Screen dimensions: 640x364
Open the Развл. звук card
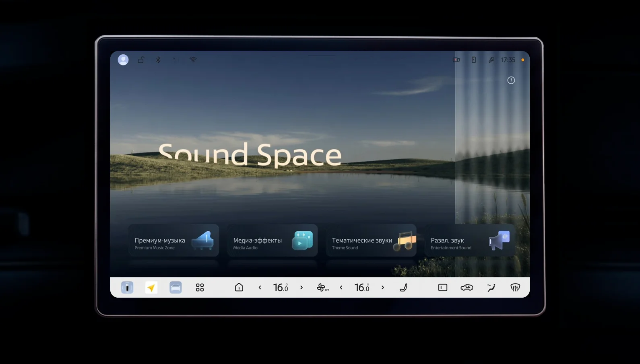[x=470, y=241]
